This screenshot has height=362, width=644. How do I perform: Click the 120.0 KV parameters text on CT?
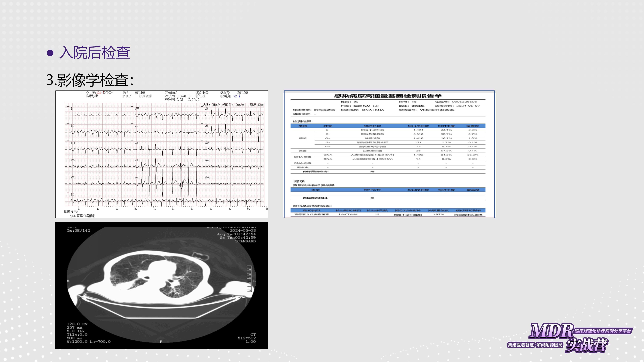tap(77, 324)
